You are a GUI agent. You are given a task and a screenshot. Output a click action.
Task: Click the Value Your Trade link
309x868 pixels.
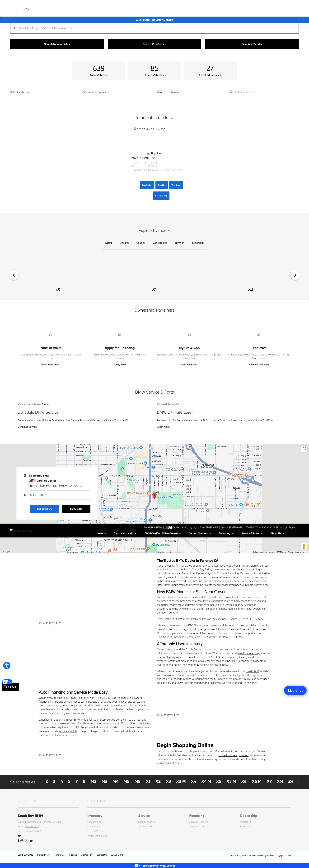click(50, 365)
